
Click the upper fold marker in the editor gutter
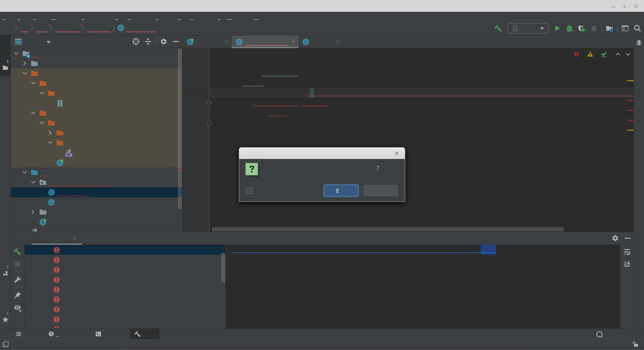click(x=209, y=103)
